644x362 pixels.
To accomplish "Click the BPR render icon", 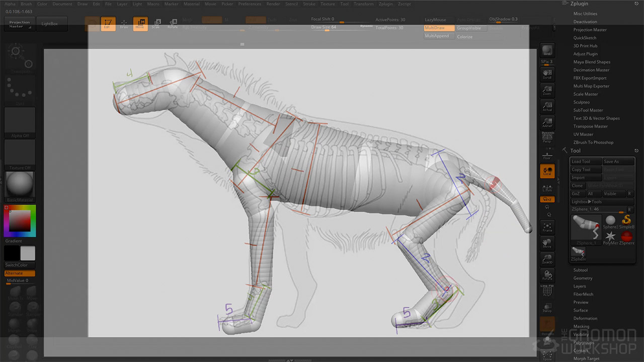I will 547,51.
